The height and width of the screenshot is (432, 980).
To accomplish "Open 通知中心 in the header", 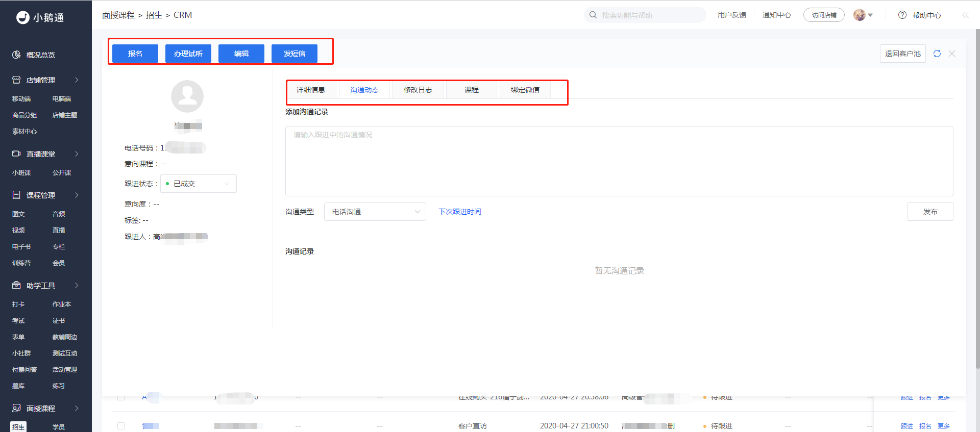I will coord(777,15).
